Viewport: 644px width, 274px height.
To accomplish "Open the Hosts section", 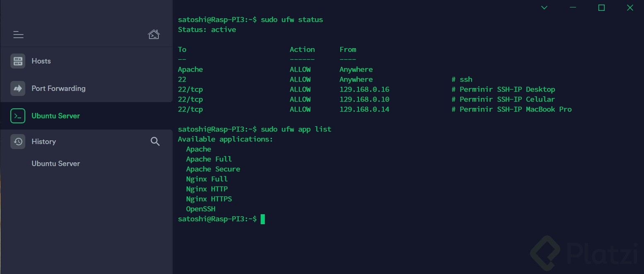I will click(41, 61).
